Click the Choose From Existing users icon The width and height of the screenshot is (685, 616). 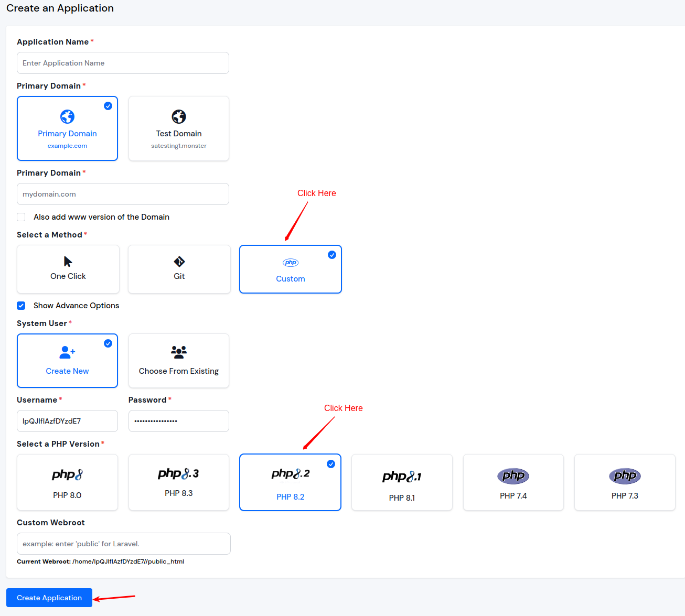coord(179,352)
